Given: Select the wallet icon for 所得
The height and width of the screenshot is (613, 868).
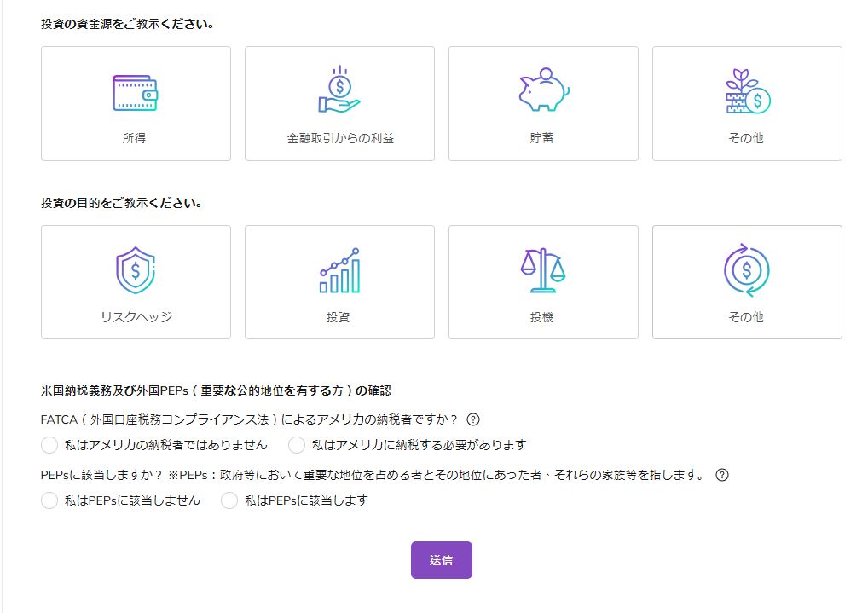Looking at the screenshot, I should (135, 93).
